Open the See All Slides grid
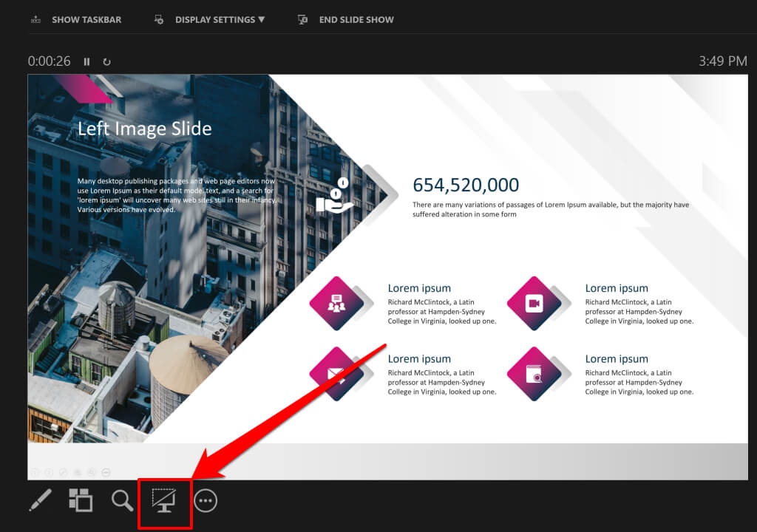This screenshot has height=532, width=757. [81, 500]
